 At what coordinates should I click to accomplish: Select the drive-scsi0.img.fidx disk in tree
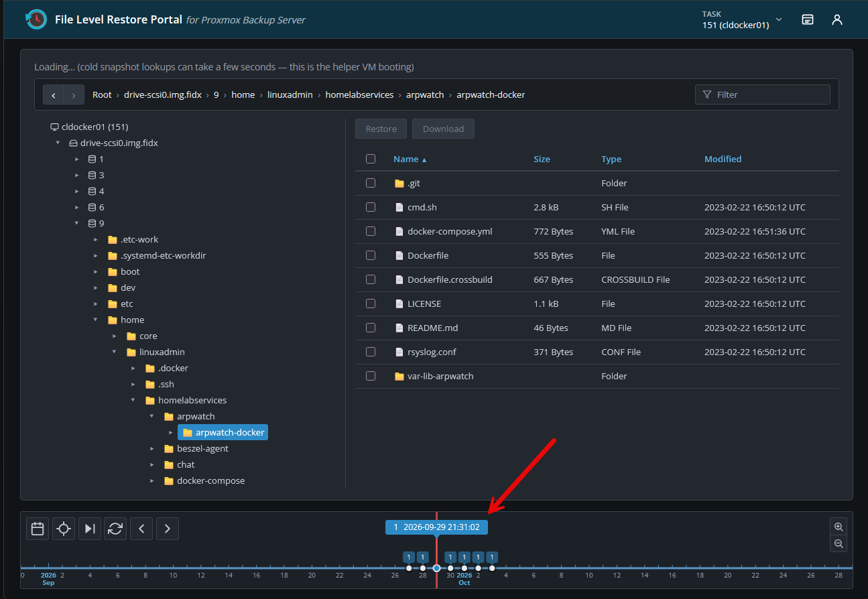click(x=113, y=143)
